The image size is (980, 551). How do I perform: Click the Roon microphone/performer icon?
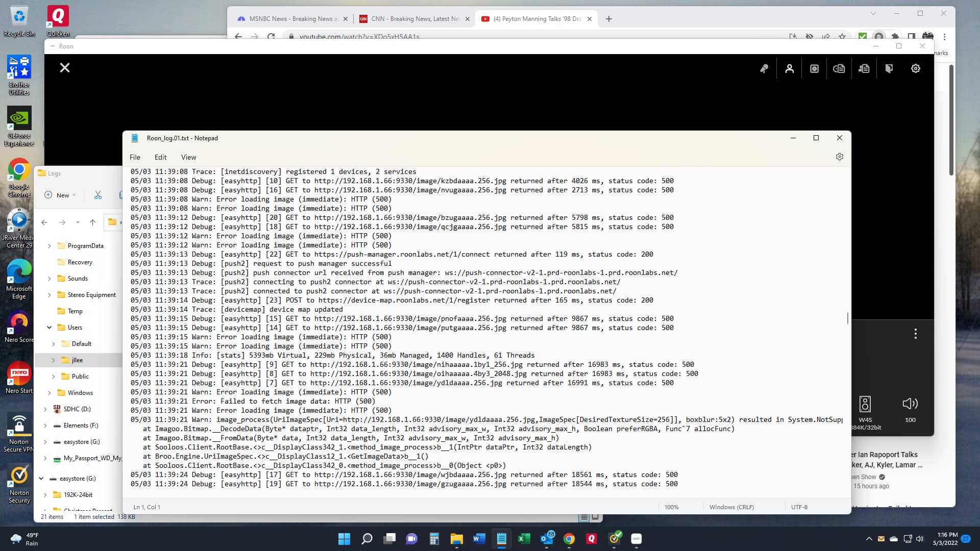point(764,68)
